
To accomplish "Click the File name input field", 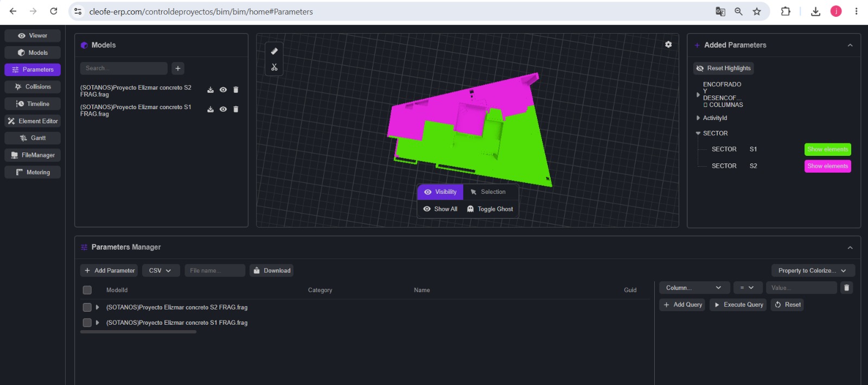I will coord(215,270).
